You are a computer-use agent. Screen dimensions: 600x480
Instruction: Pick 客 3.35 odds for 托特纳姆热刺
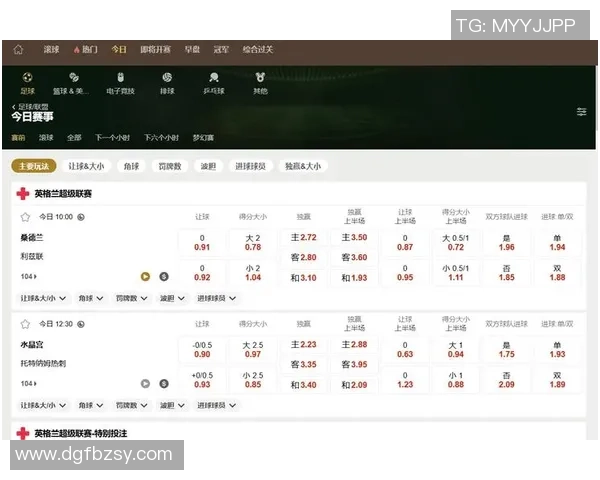pyautogui.click(x=303, y=364)
